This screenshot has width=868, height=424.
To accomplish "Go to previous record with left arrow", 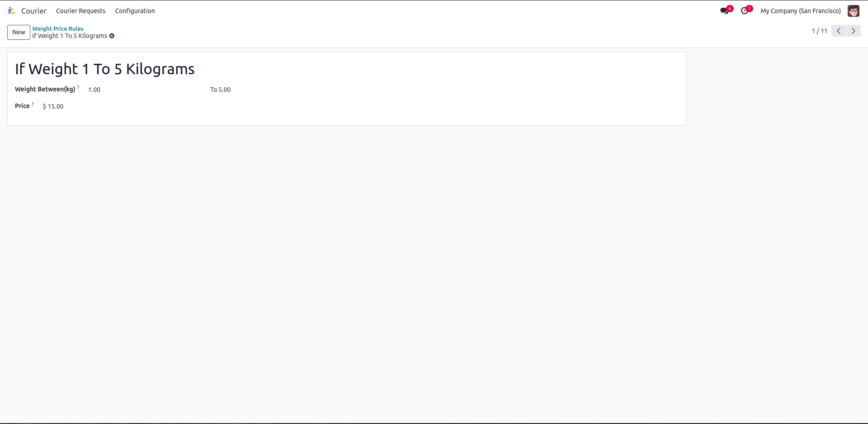I will tap(839, 31).
